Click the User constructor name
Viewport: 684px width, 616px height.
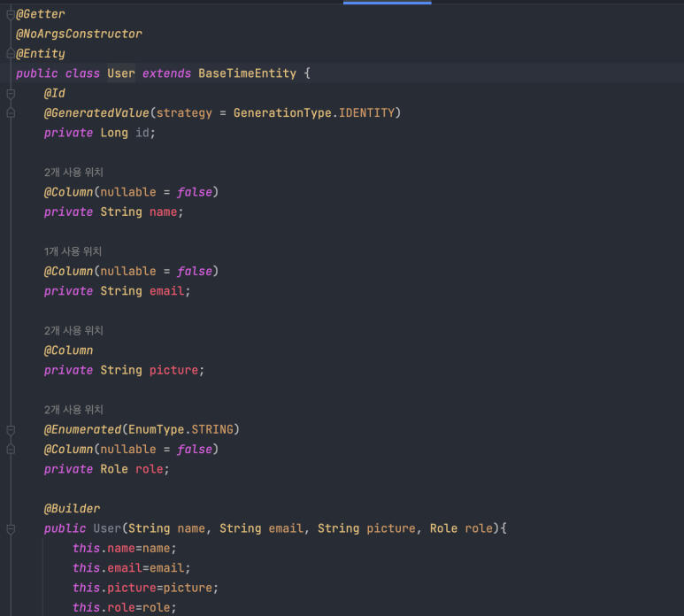coord(107,528)
